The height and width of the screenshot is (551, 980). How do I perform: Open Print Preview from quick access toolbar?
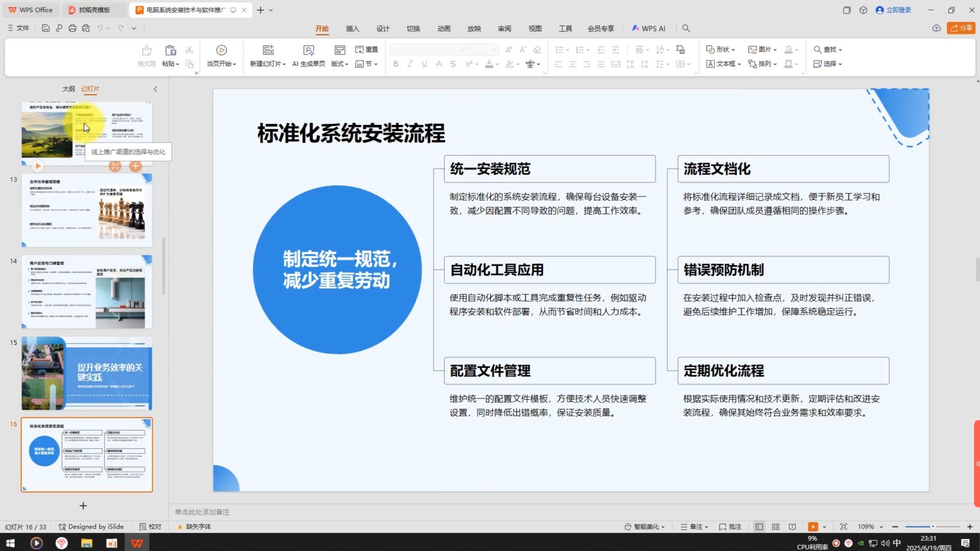[x=86, y=28]
